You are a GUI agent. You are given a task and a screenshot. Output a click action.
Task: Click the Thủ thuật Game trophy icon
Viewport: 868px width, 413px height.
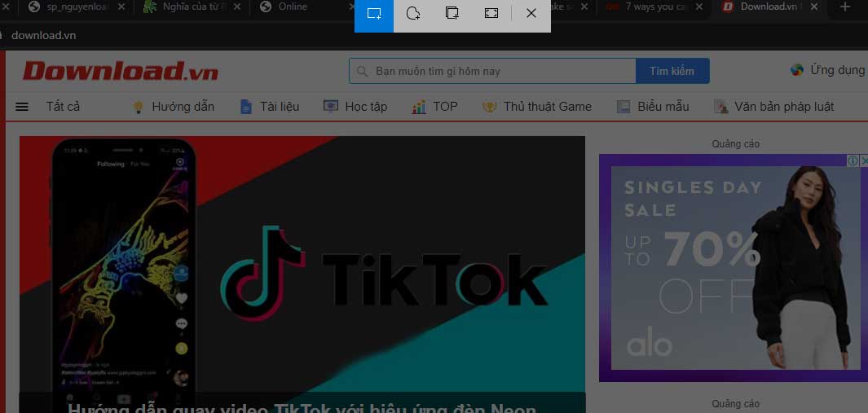point(489,106)
